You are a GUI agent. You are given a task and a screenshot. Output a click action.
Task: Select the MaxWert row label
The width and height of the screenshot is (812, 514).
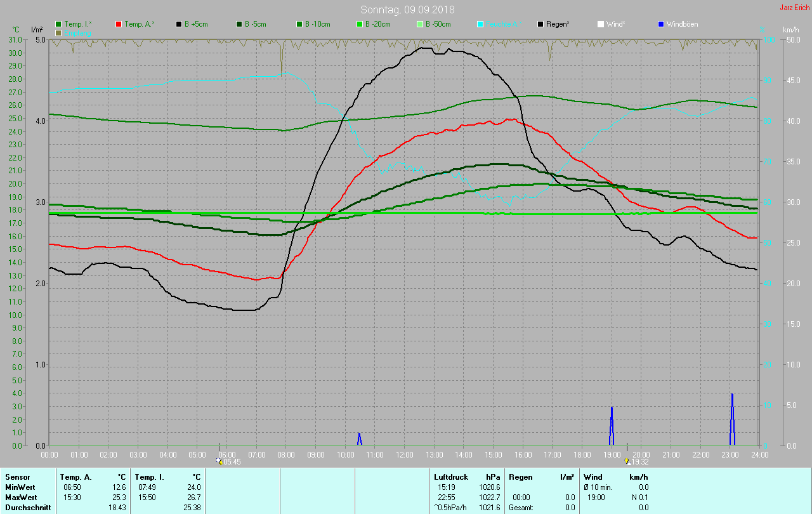21,497
